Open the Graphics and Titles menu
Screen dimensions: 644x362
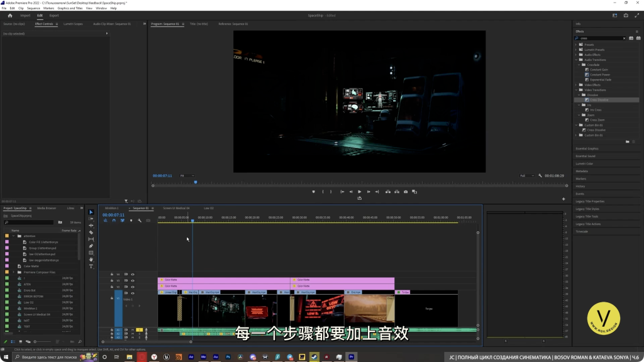click(x=70, y=8)
